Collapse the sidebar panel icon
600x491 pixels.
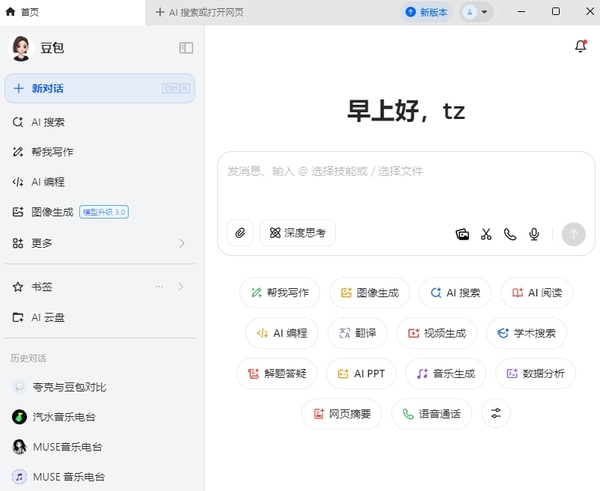pos(186,48)
